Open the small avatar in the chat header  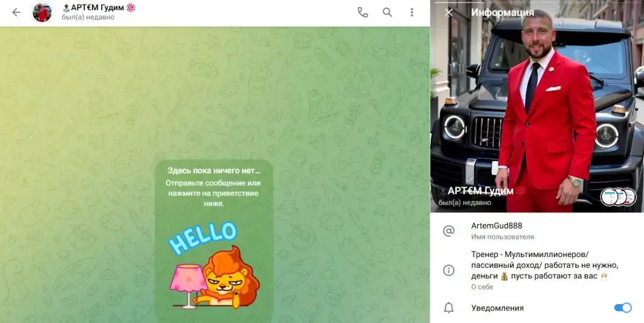42,13
